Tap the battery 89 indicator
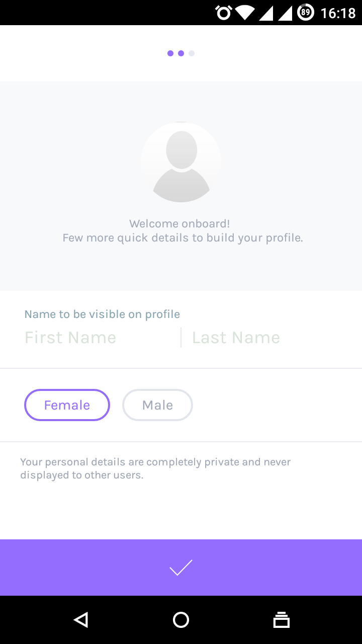The width and height of the screenshot is (362, 644). point(306,12)
